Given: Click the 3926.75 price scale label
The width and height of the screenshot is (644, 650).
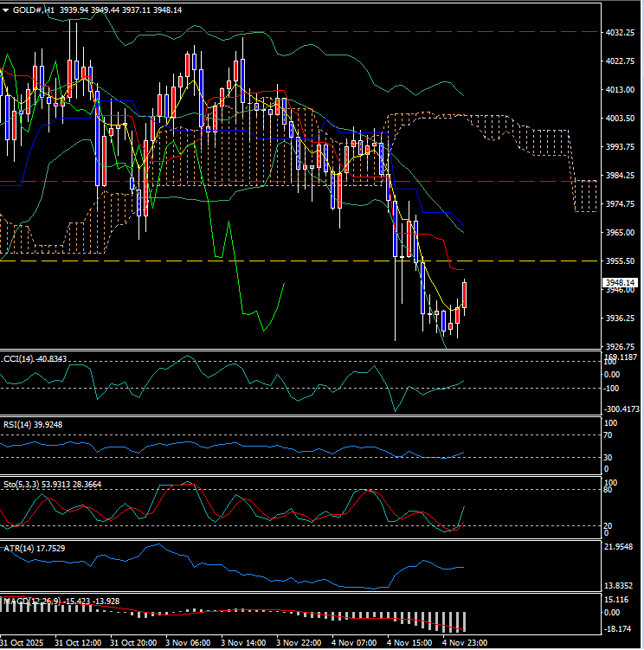Looking at the screenshot, I should coord(620,346).
